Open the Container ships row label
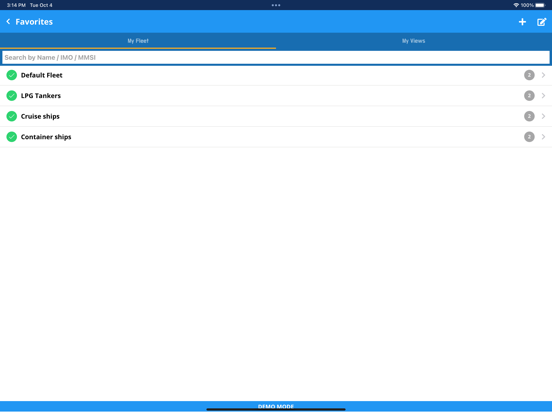This screenshot has height=414, width=552. point(46,137)
